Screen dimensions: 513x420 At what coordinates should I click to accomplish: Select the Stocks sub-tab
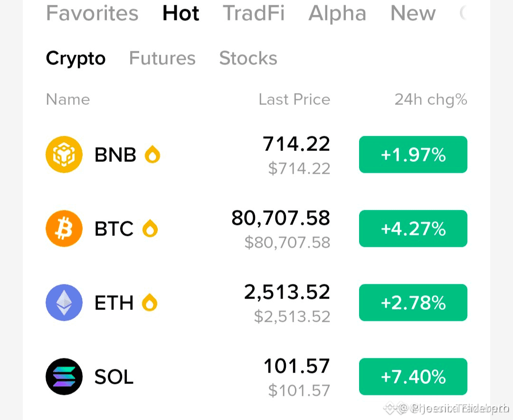point(248,58)
